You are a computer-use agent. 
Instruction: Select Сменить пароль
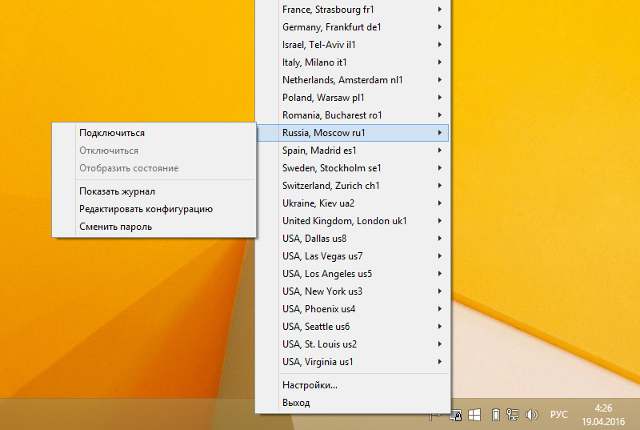(154, 226)
